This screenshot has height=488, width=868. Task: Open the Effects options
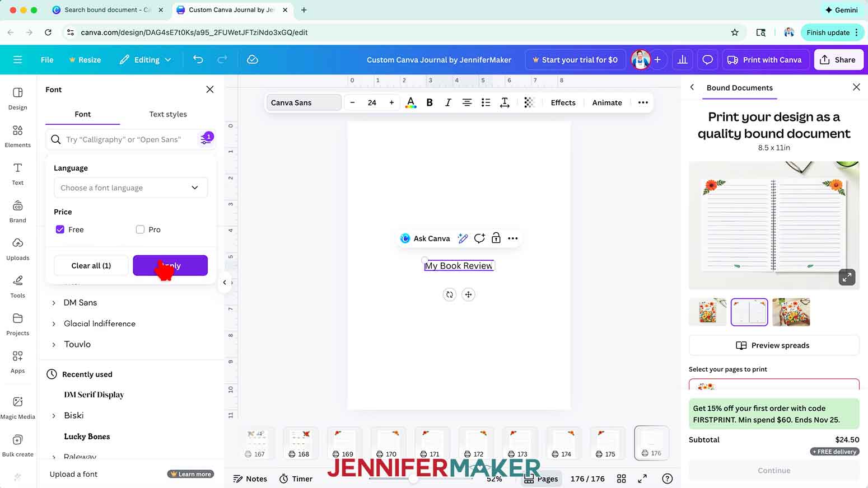tap(563, 102)
